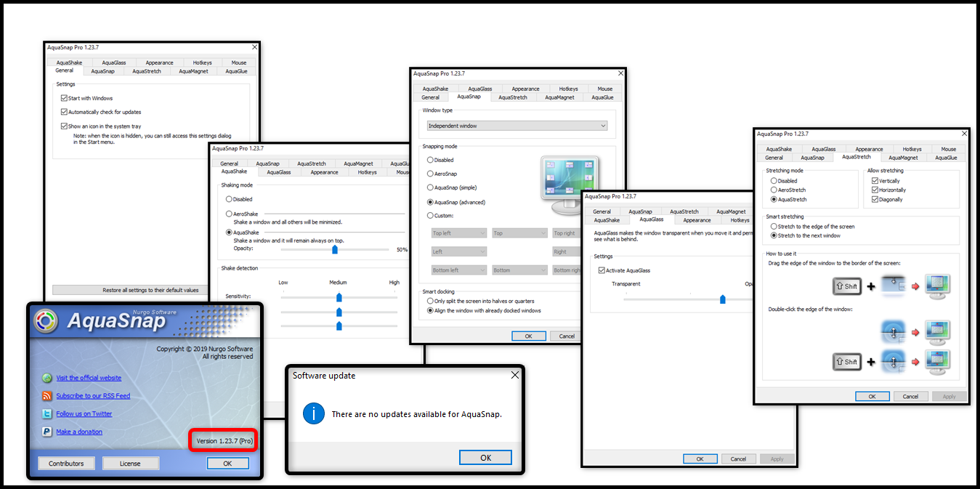Click the AquaSnap circular logo in About dialog
980x489 pixels.
pyautogui.click(x=46, y=321)
